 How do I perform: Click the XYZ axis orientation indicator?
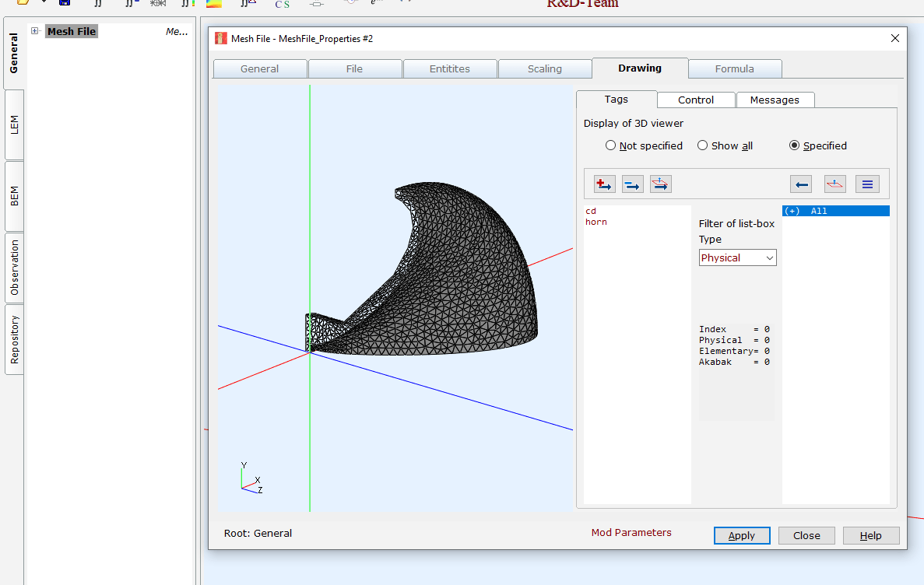(x=251, y=478)
